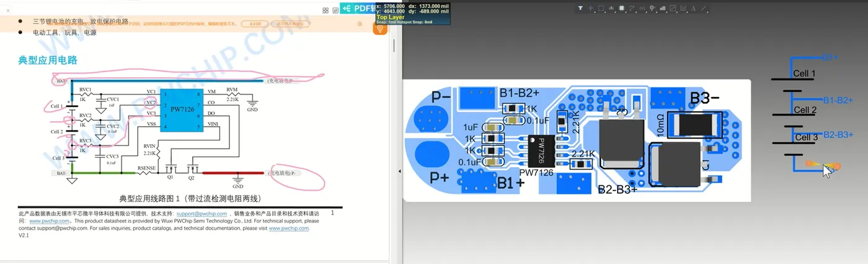Click the V2.1 version text in PDF footer
868x264 pixels.
[24, 236]
